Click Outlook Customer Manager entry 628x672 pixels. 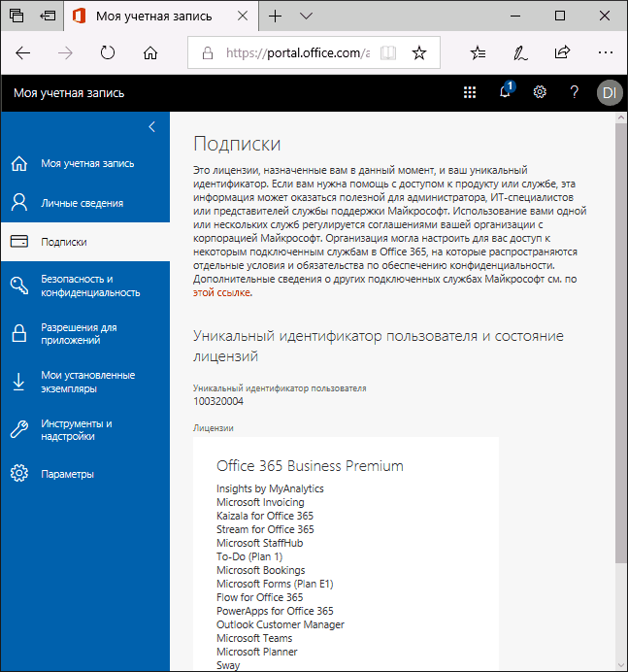coord(281,624)
